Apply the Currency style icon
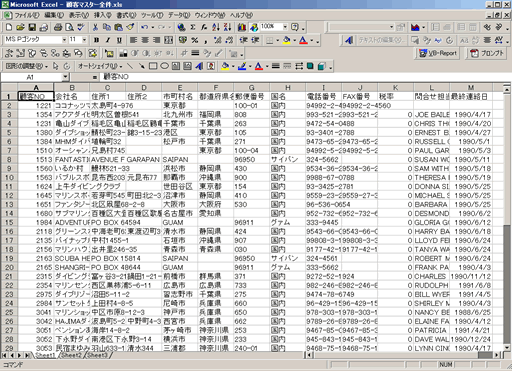The height and width of the screenshot is (371, 512). (182, 40)
